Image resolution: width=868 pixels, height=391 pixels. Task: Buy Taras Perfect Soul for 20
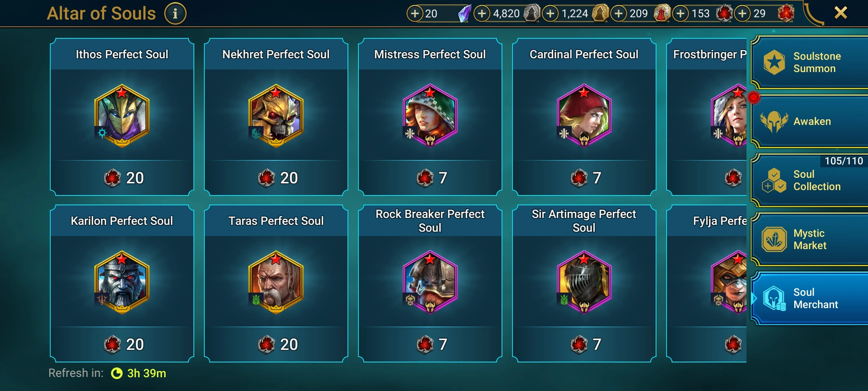click(276, 344)
